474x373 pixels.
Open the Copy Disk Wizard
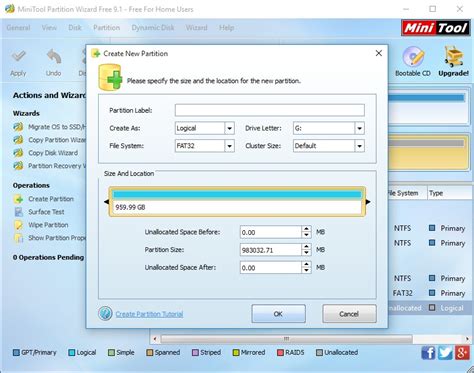click(x=46, y=153)
